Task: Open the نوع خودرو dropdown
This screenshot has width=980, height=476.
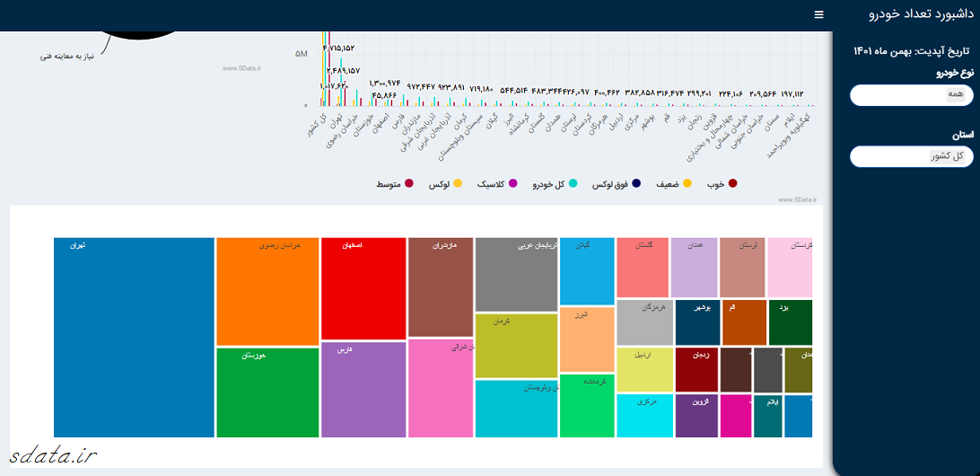Action: pyautogui.click(x=910, y=95)
